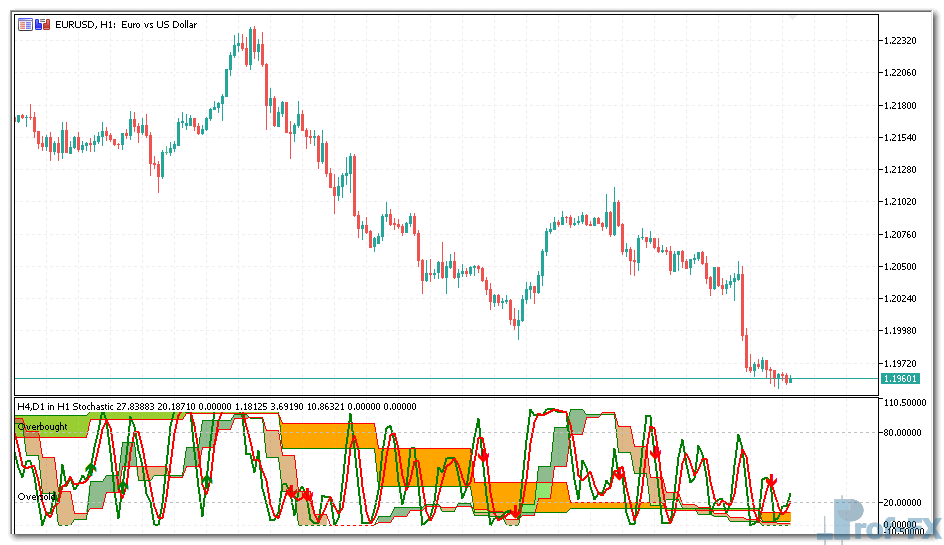944x545 pixels.
Task: Click the 1.22320 price scale label
Action: click(x=898, y=41)
